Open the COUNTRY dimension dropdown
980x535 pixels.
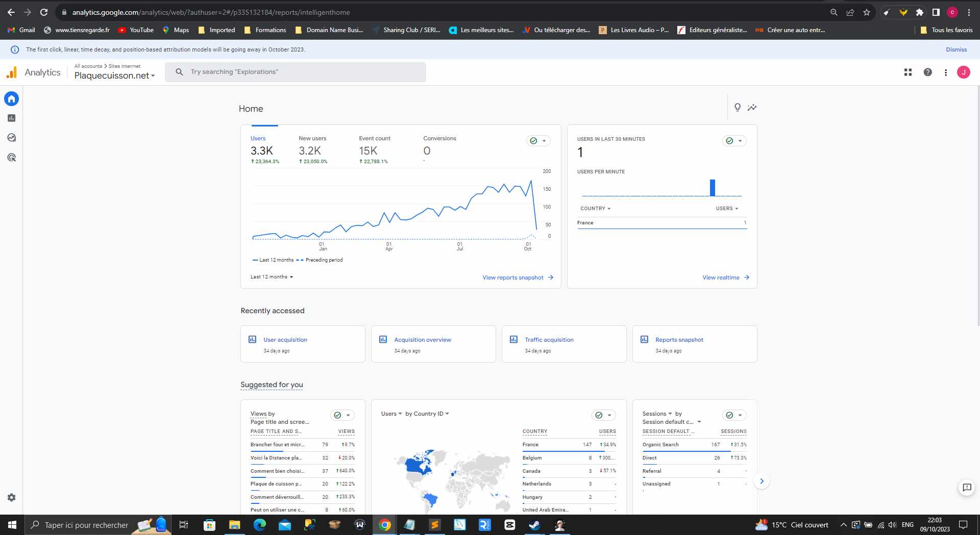coord(595,209)
